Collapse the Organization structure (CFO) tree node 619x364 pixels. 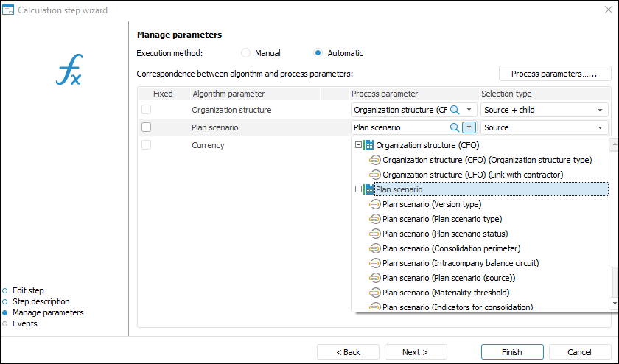pos(359,145)
